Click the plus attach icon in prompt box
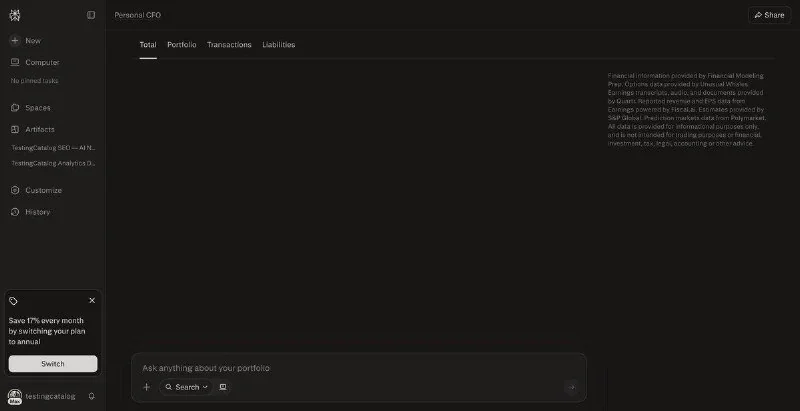Viewport: 800px width, 411px height. point(146,388)
